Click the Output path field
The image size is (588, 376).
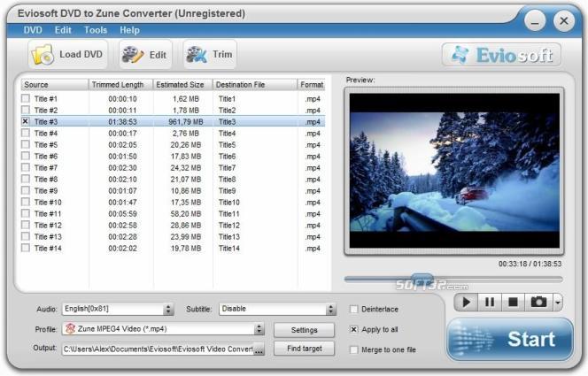click(x=158, y=349)
